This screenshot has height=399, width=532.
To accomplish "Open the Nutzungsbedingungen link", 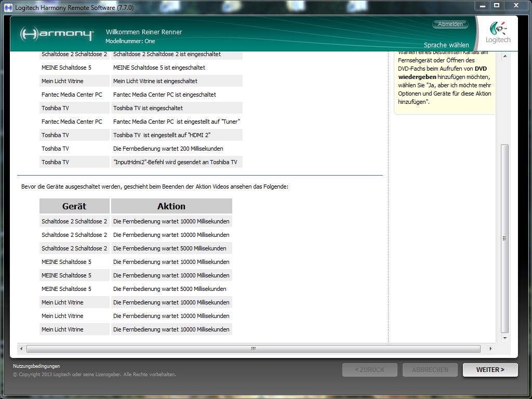I will pos(36,366).
